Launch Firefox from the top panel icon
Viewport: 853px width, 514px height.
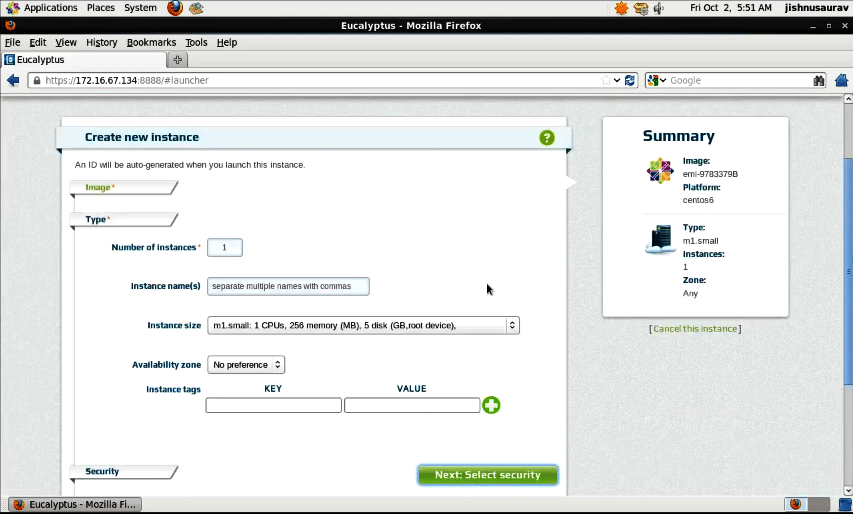click(x=175, y=8)
